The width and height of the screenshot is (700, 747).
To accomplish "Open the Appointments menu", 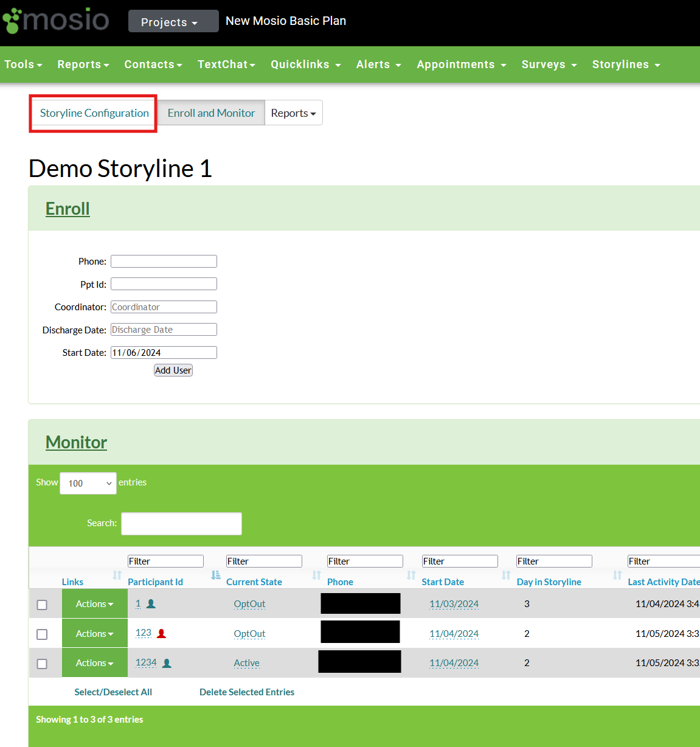I will pyautogui.click(x=462, y=64).
